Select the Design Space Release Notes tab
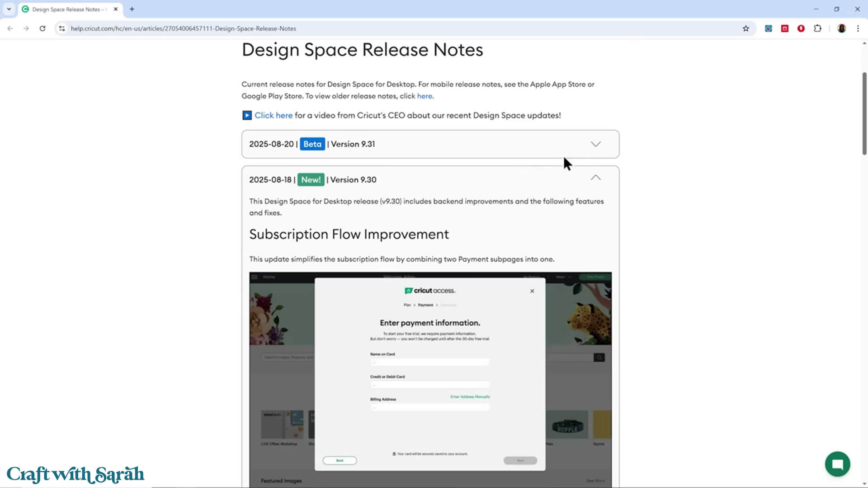 (68, 9)
